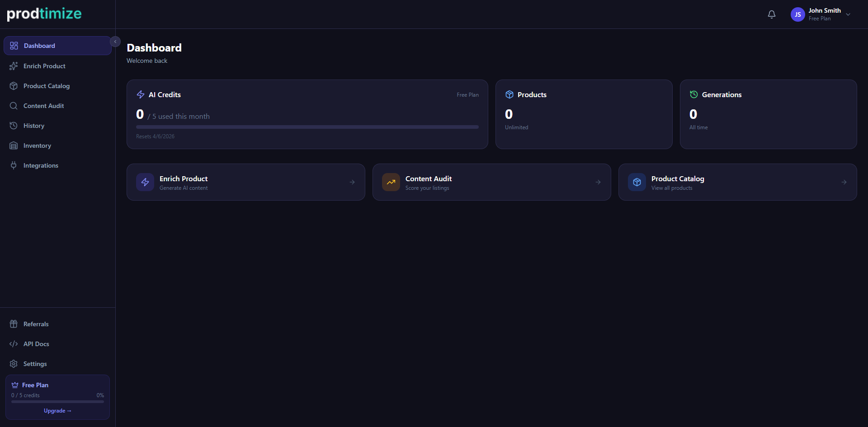Click the JS avatar circle
The width and height of the screenshot is (868, 427).
click(798, 14)
